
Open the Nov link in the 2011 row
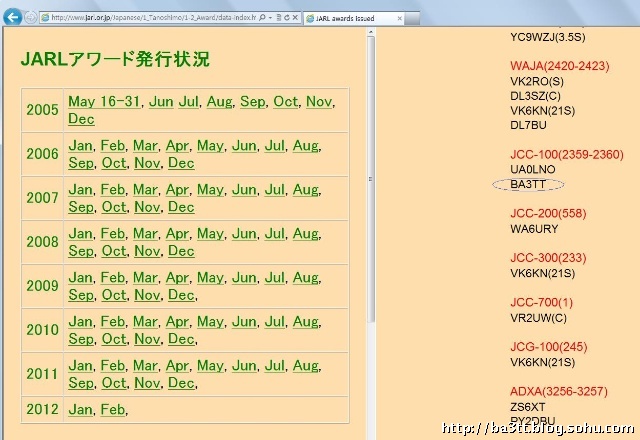(147, 383)
